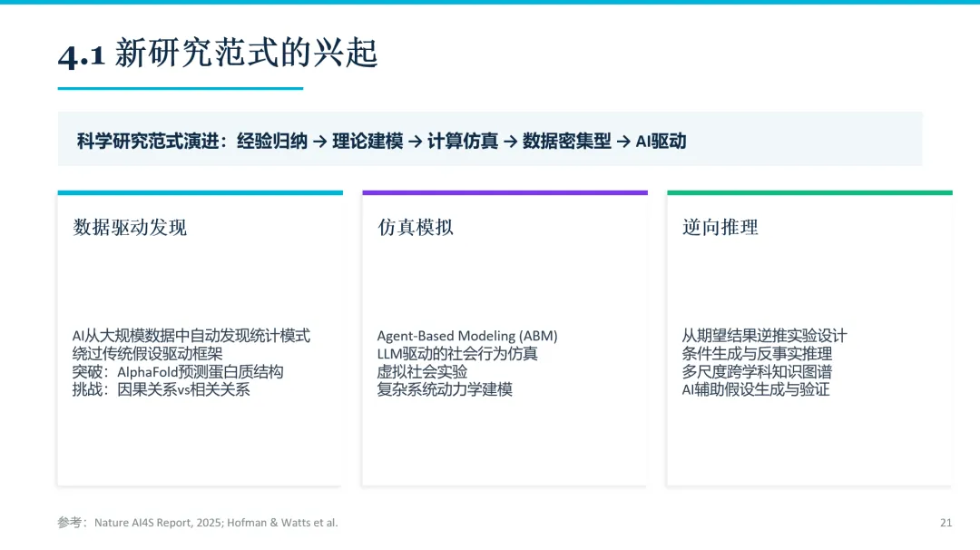Select line 多尺度跨学科知识图谱

(757, 372)
